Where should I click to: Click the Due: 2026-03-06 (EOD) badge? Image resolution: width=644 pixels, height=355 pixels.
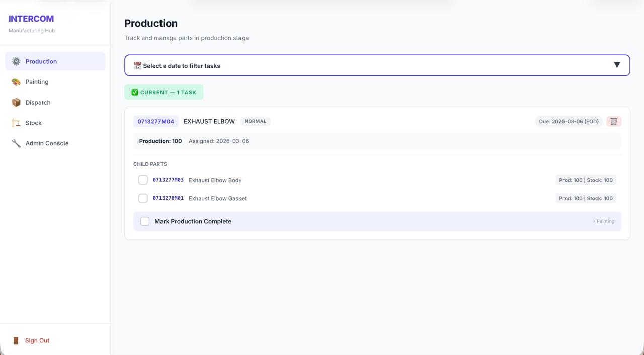coord(569,121)
